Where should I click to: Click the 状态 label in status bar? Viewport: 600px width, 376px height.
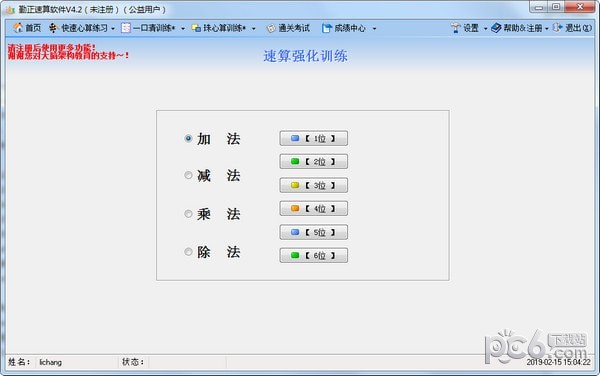coord(132,362)
